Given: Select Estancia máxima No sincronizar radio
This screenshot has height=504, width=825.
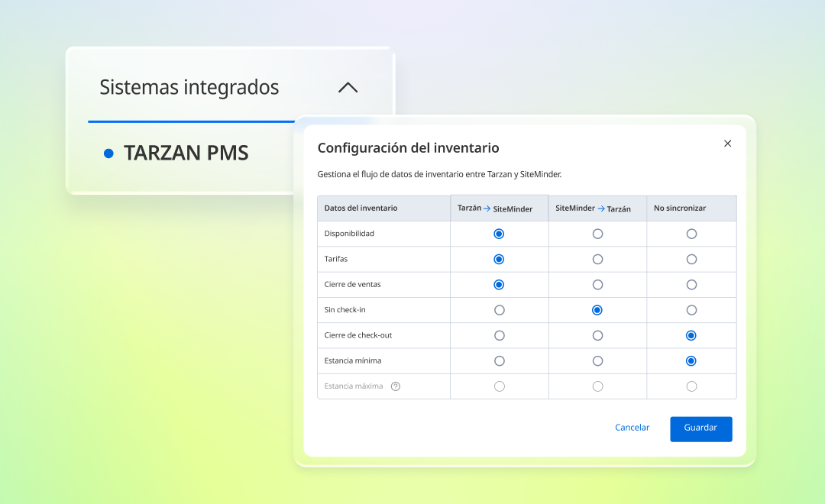Looking at the screenshot, I should 691,386.
